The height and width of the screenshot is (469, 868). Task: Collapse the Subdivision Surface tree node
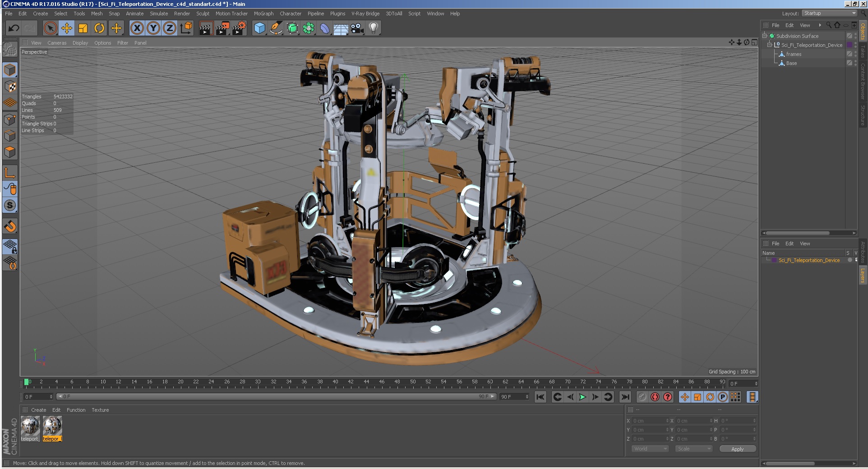765,36
